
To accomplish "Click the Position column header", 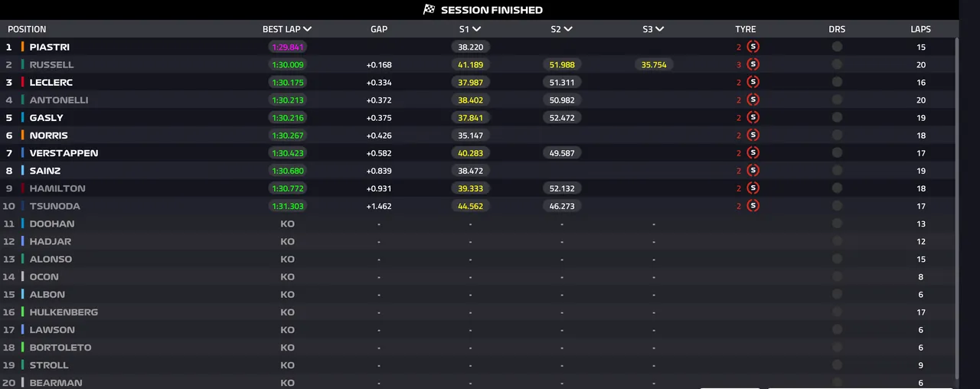I will tap(27, 29).
